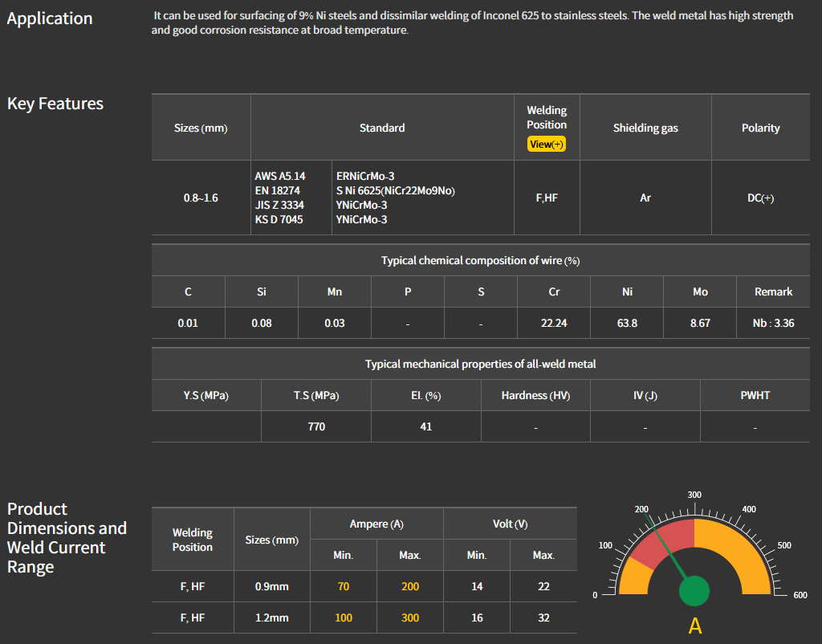This screenshot has width=822, height=644.
Task: Click the 'Application' section heading
Action: tap(50, 18)
